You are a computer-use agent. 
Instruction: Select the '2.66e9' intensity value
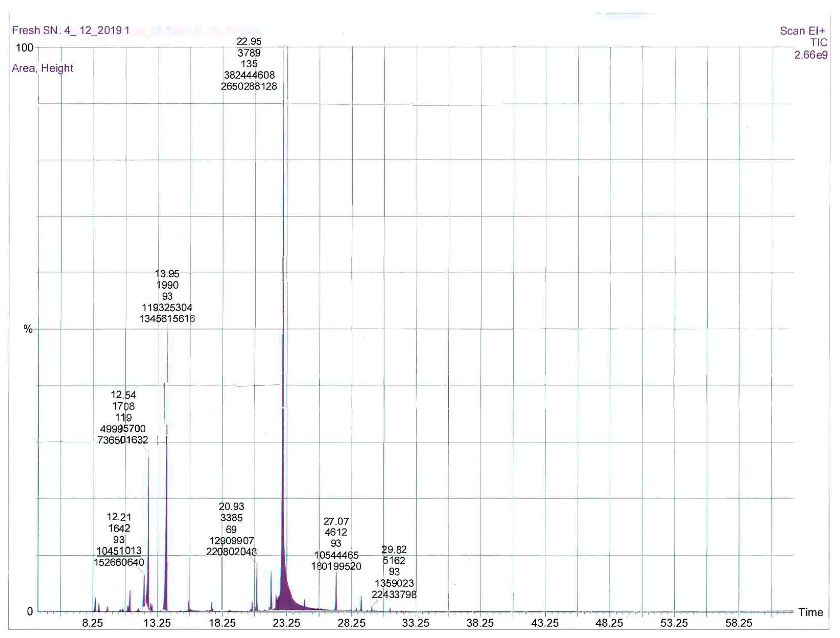pyautogui.click(x=811, y=55)
